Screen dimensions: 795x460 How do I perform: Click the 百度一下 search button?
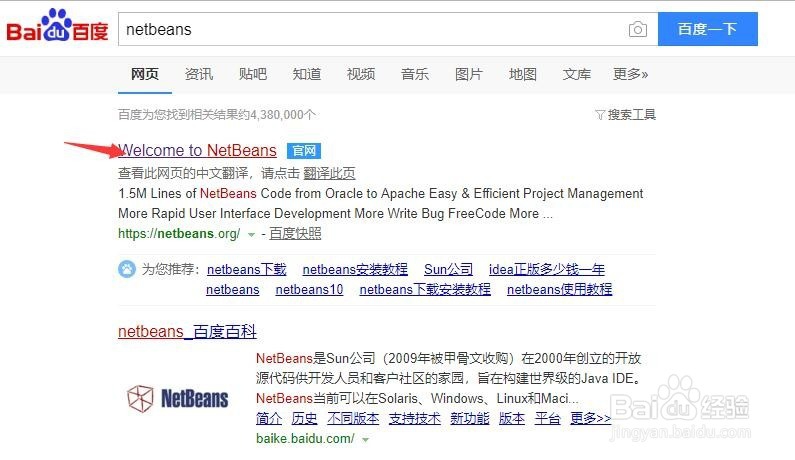(x=708, y=29)
